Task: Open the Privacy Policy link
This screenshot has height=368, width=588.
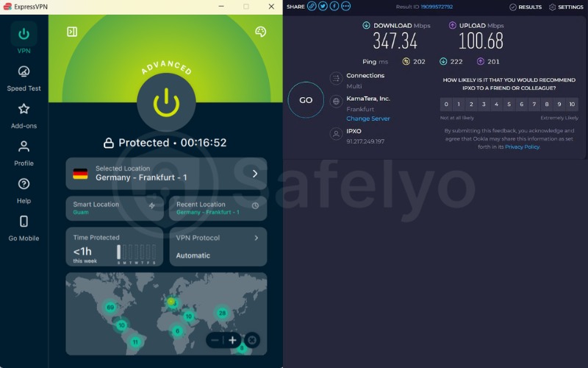Action: [523, 146]
